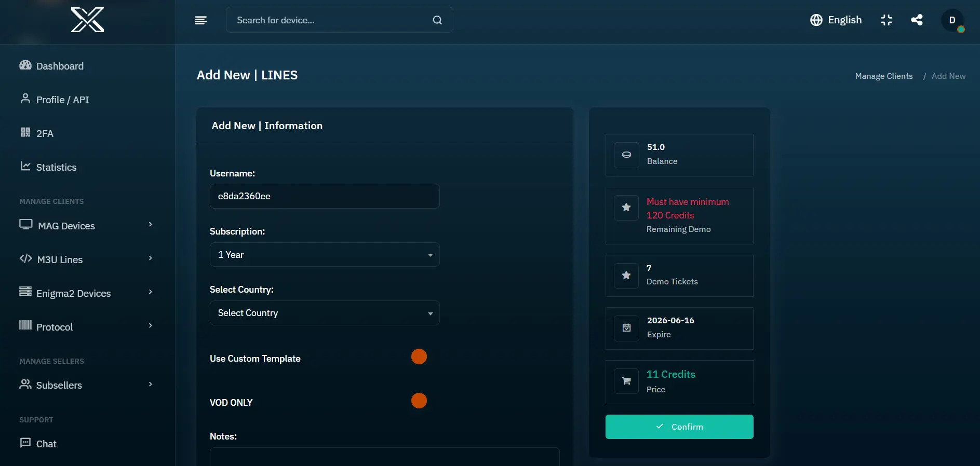
Task: Click the Must have minimum 120 Credits warning
Action: pyautogui.click(x=688, y=209)
